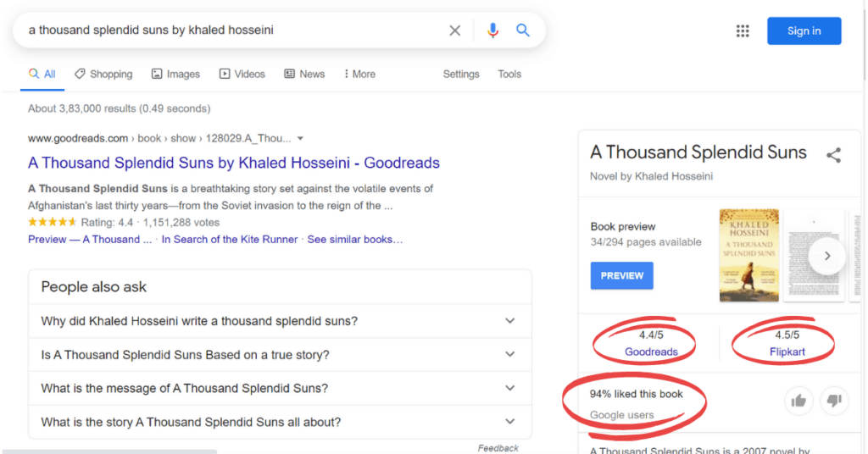Click the Sign in button
This screenshot has width=868, height=454.
click(804, 31)
